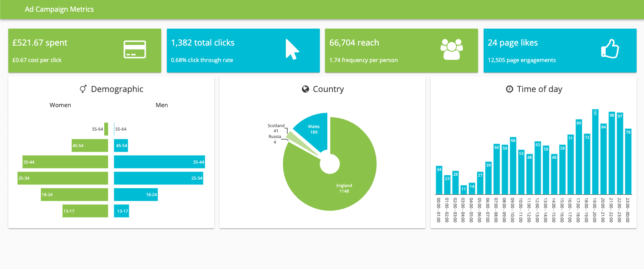Click the 03:00 - 04:00 bar showing 11
The width and height of the screenshot is (644, 269).
[x=464, y=190]
